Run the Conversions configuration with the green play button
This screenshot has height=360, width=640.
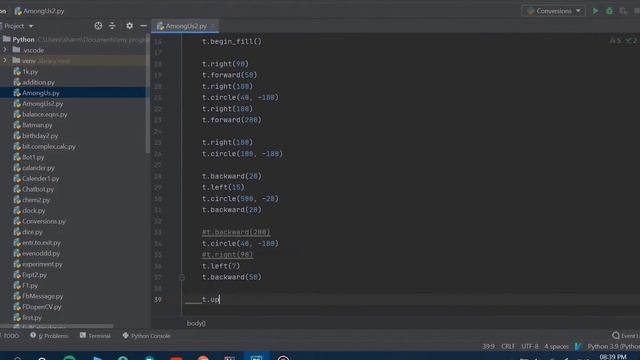coord(596,11)
